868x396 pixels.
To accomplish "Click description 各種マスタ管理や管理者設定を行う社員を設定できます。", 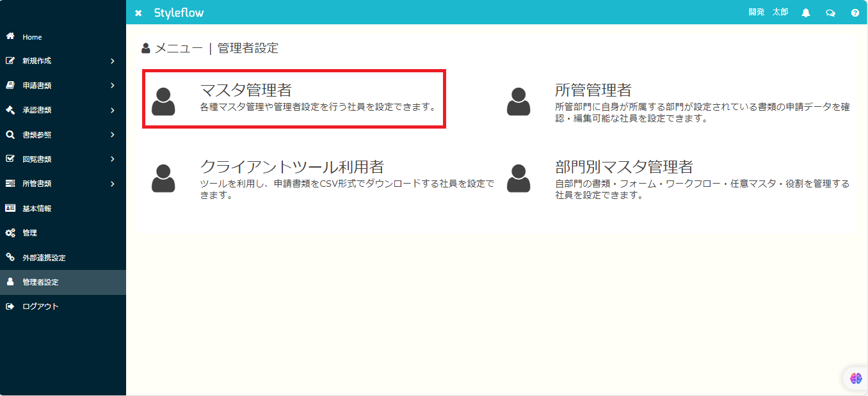I will pos(319,107).
